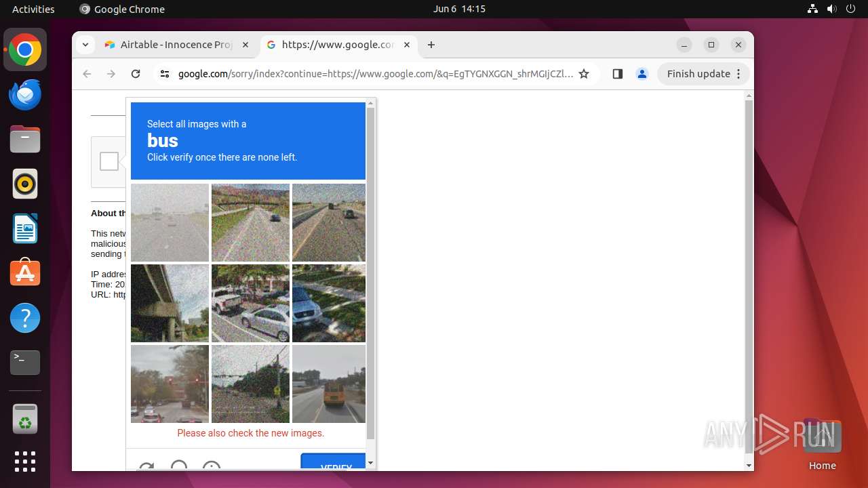Open the volume indicator in top bar
The height and width of the screenshot is (488, 868).
click(x=831, y=9)
